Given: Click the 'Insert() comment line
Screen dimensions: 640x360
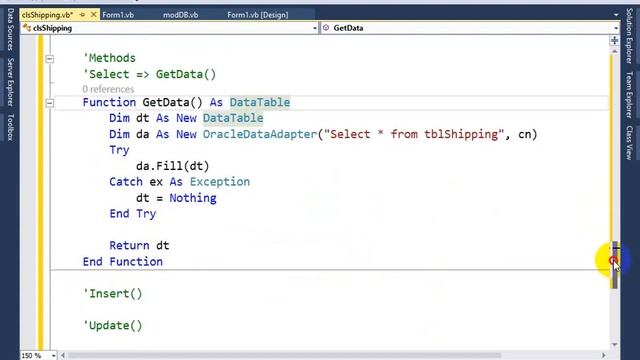Looking at the screenshot, I should pyautogui.click(x=112, y=293).
